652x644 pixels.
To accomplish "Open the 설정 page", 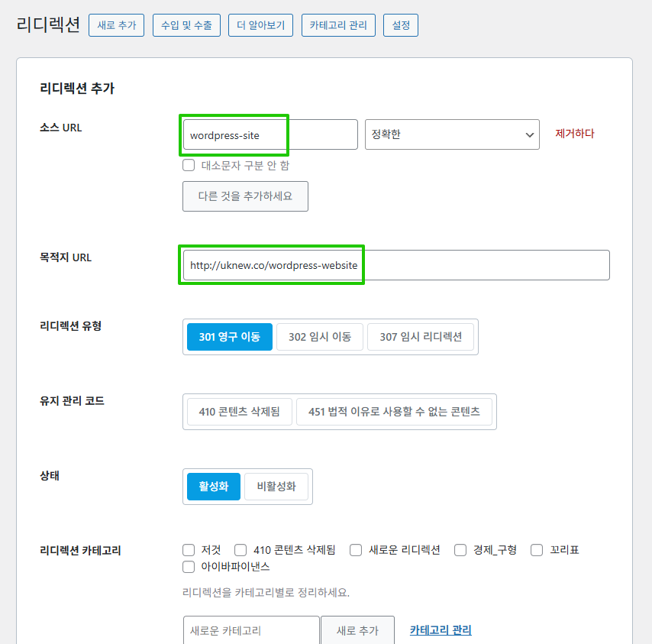I will point(401,25).
